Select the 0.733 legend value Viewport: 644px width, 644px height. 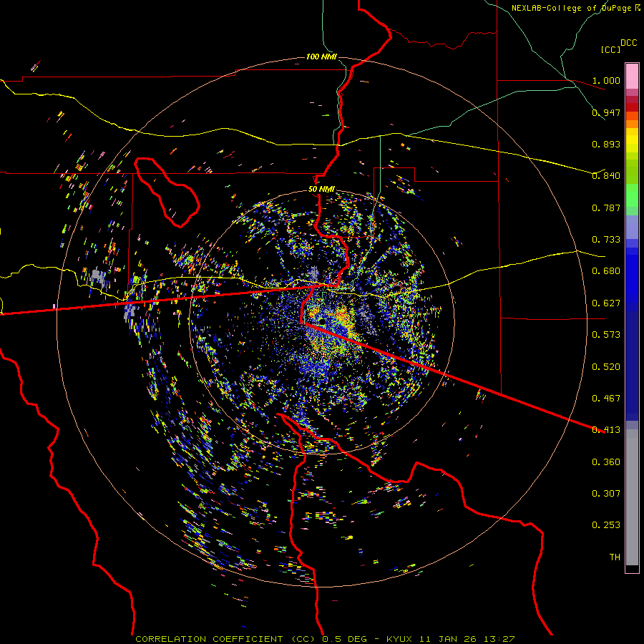(606, 240)
